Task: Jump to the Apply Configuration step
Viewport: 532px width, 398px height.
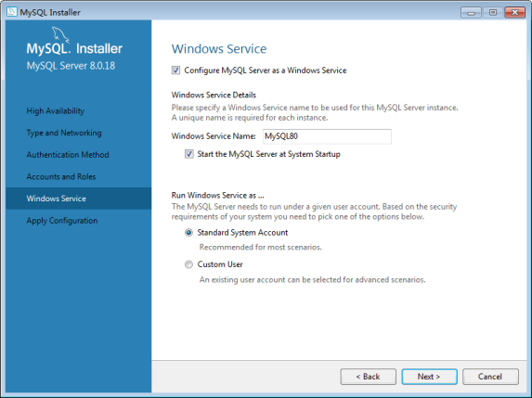Action: pos(62,221)
